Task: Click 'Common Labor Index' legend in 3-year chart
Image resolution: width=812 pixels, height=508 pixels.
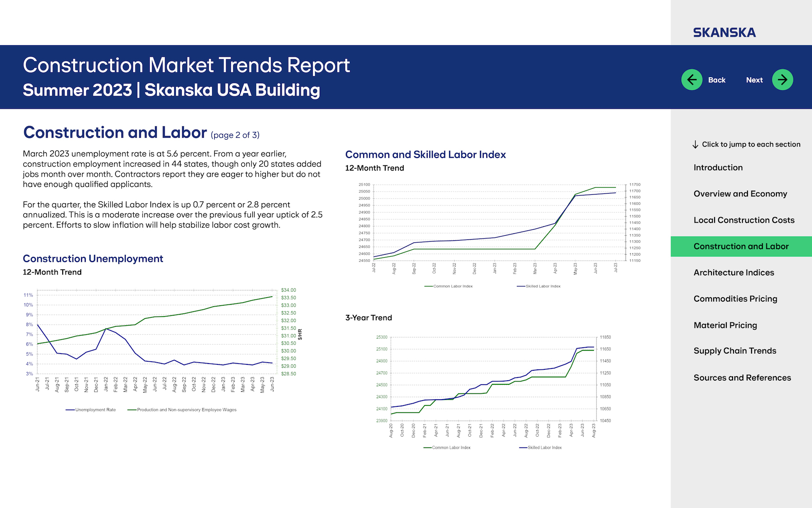Action: 447,448
